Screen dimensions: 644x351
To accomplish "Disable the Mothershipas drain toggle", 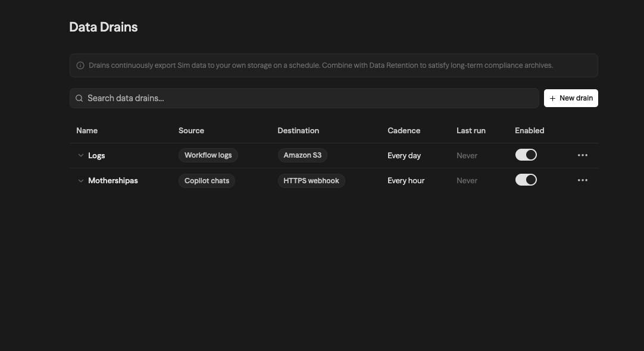I will coord(526,180).
